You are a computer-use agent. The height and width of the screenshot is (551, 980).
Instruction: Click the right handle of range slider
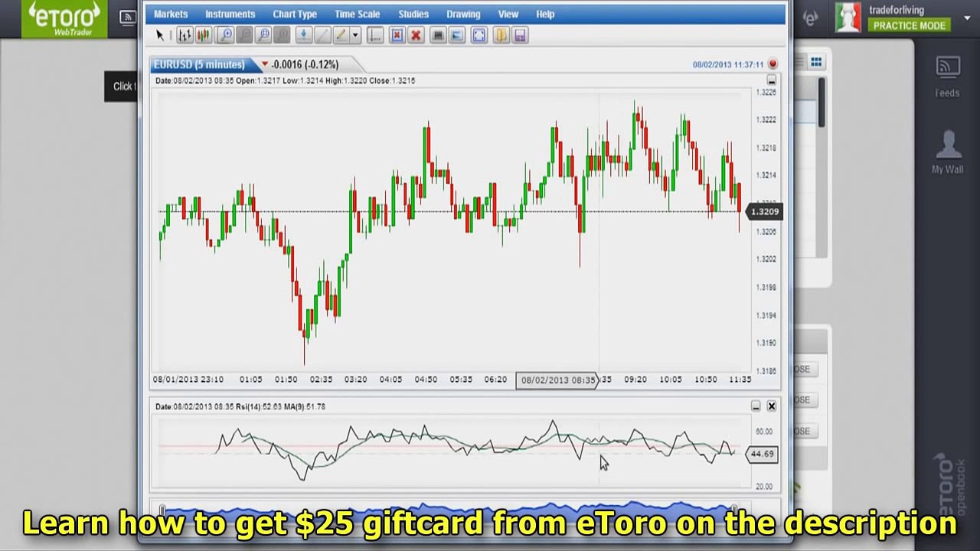[735, 510]
